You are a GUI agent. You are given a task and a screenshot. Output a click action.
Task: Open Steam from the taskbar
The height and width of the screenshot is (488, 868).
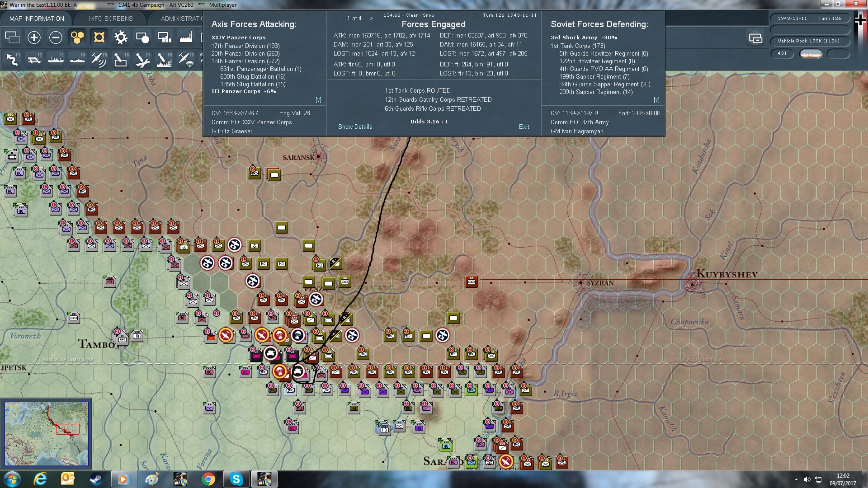coord(96,479)
